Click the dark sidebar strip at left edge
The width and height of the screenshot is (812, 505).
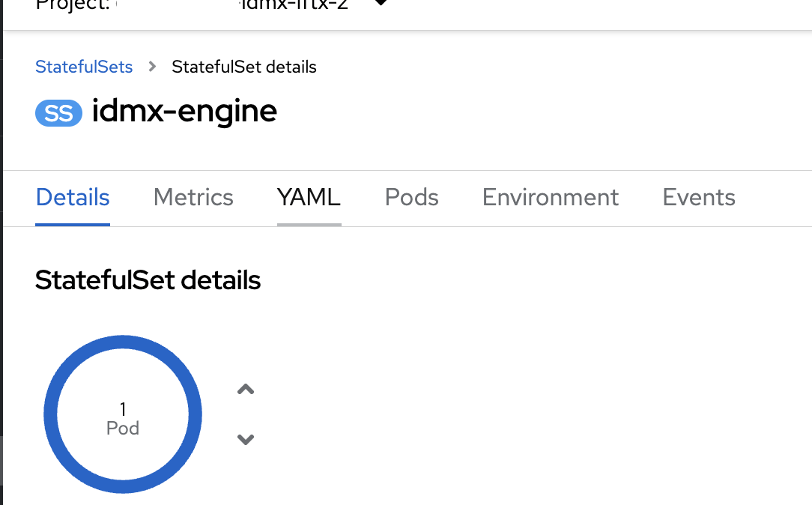click(1, 252)
